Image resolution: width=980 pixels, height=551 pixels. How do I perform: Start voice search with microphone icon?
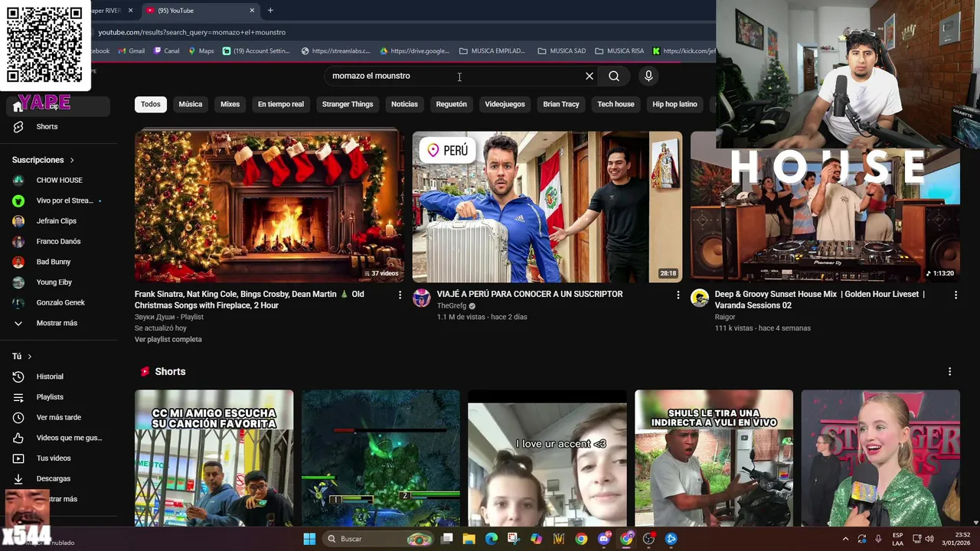click(648, 76)
